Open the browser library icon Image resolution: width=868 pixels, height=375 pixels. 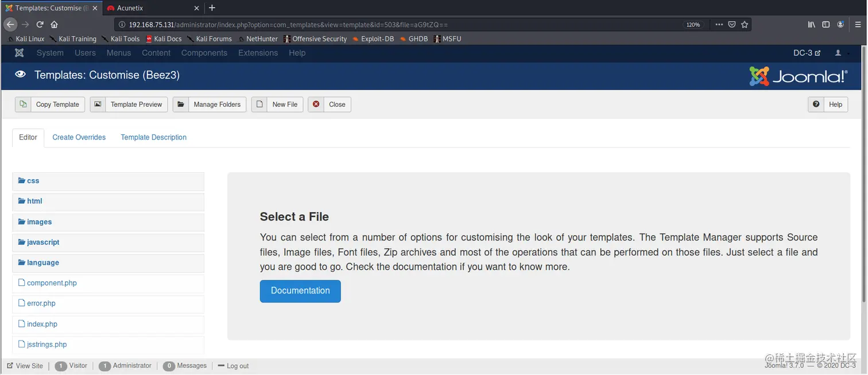click(x=811, y=25)
